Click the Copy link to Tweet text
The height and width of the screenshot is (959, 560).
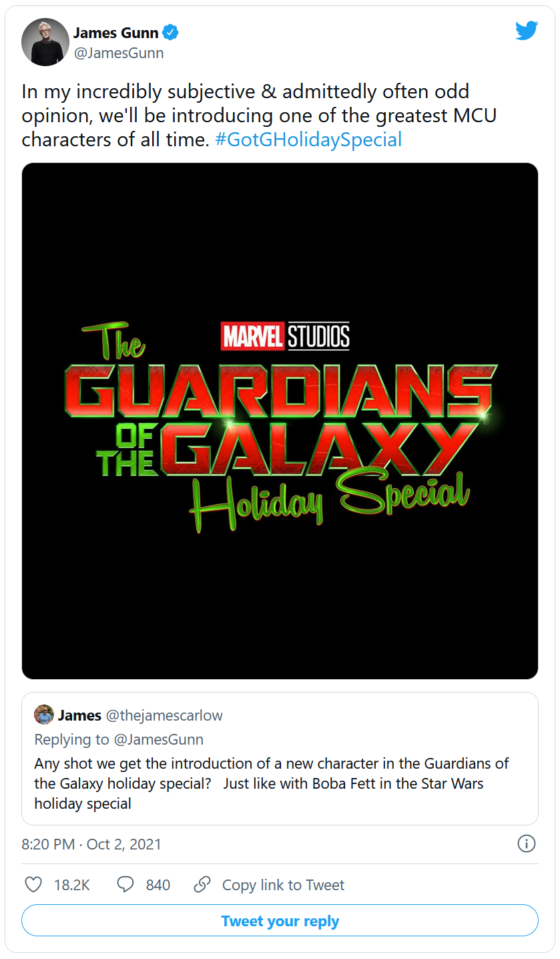point(283,885)
